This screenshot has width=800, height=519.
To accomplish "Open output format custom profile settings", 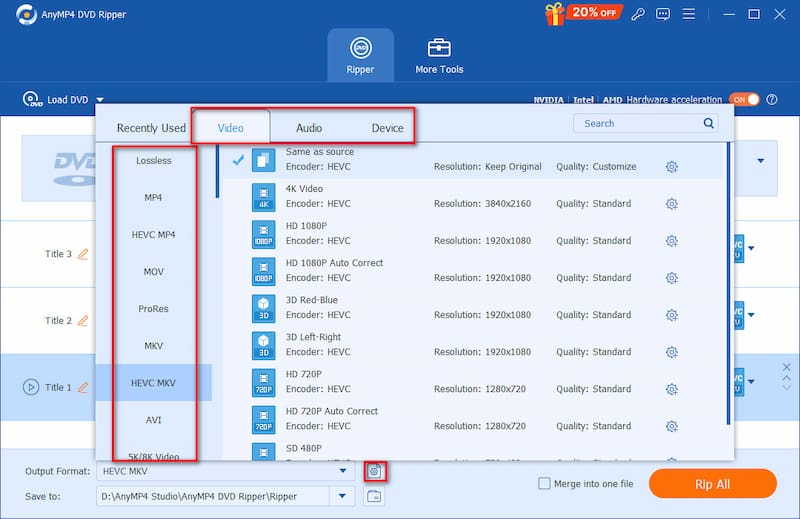I will pos(374,472).
